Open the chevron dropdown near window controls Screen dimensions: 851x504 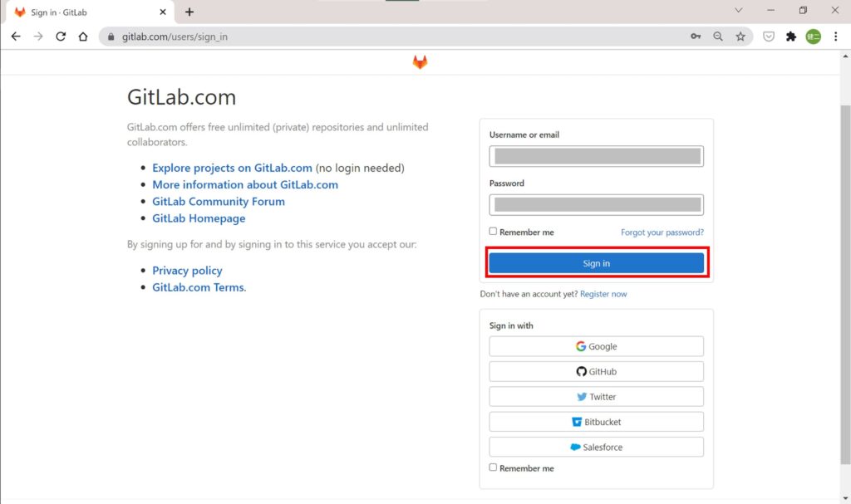tap(739, 10)
